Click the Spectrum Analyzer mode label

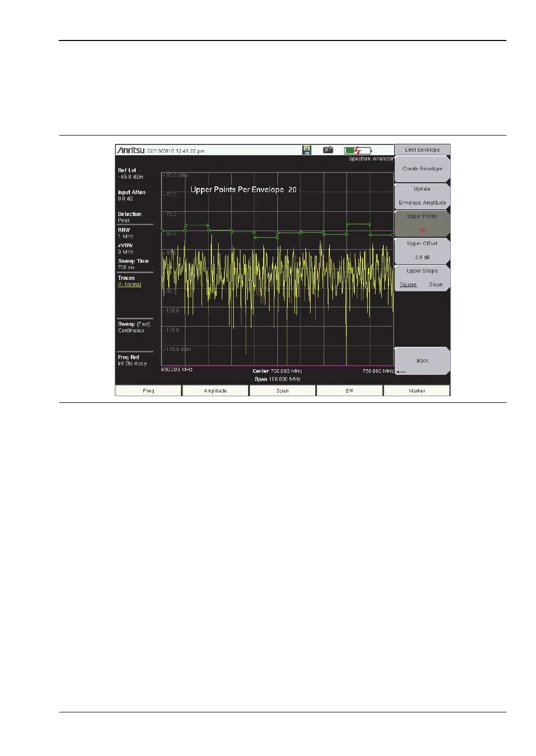tap(371, 159)
